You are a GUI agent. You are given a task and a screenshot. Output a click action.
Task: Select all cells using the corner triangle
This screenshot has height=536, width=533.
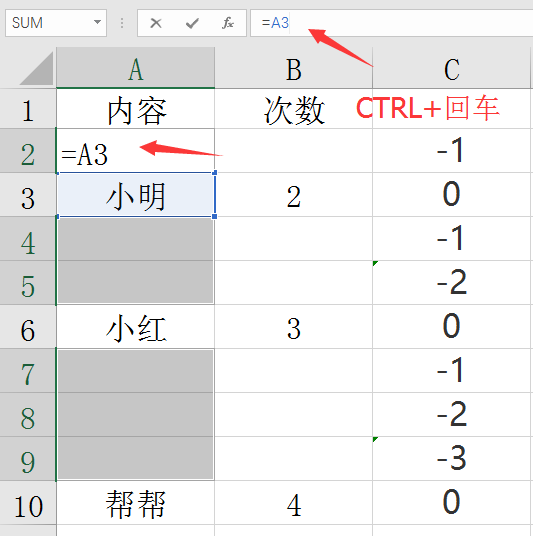37,68
